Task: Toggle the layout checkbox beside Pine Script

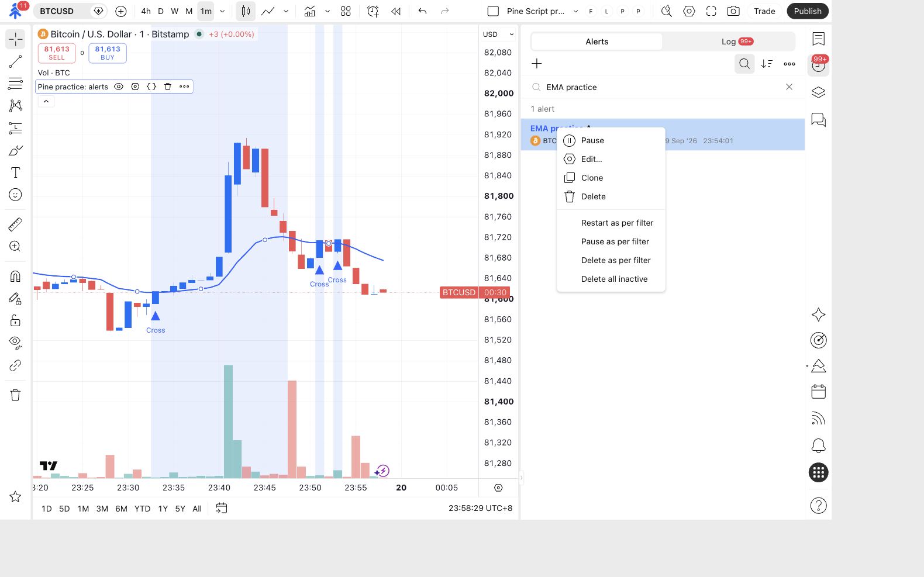Action: pos(493,11)
